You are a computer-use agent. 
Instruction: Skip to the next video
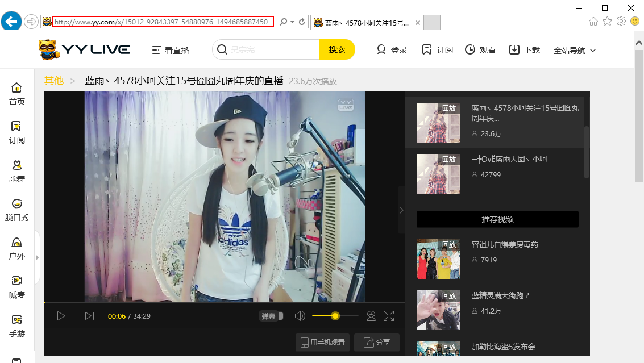click(89, 316)
